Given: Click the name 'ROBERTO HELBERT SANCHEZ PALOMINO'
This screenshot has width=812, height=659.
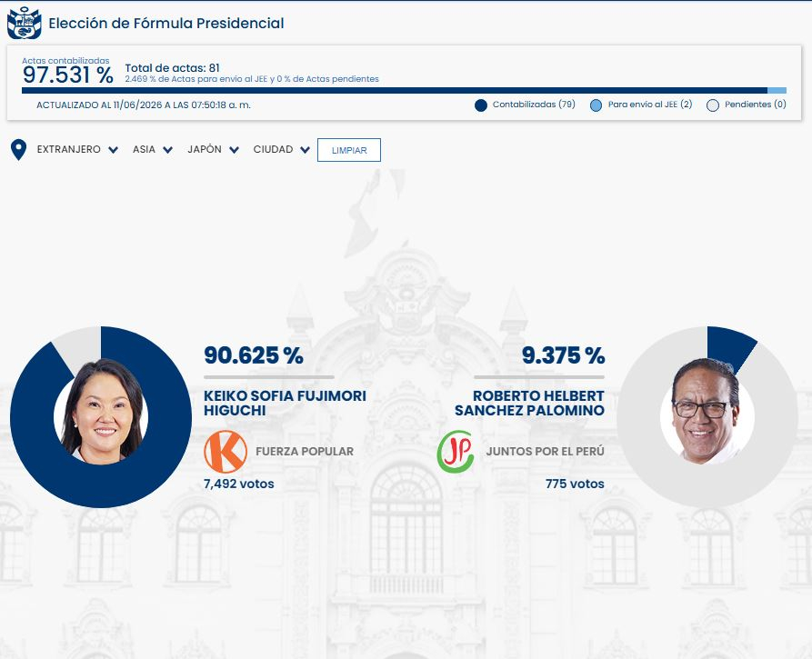Looking at the screenshot, I should pyautogui.click(x=529, y=403).
